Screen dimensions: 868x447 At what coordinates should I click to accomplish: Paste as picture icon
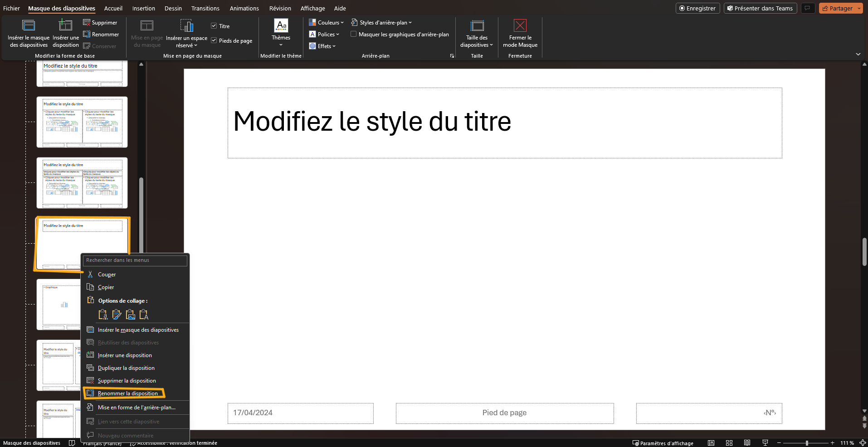point(131,314)
